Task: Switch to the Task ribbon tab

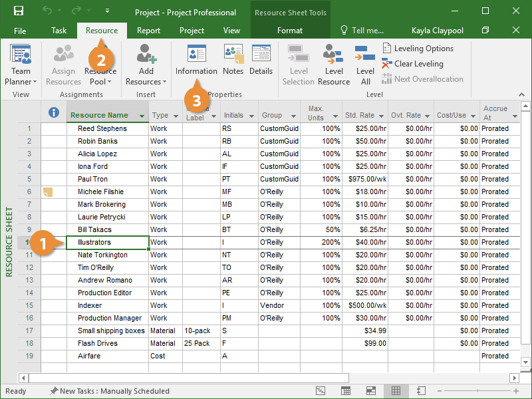Action: click(x=59, y=31)
